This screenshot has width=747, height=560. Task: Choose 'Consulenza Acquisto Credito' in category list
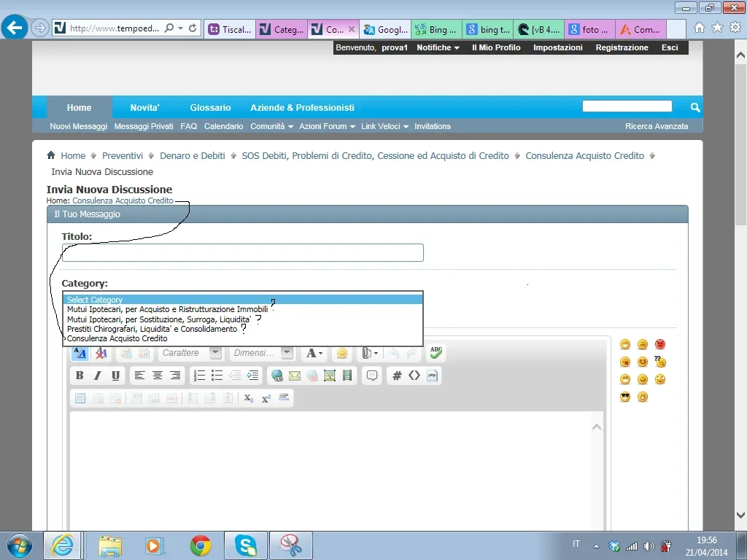(x=243, y=338)
